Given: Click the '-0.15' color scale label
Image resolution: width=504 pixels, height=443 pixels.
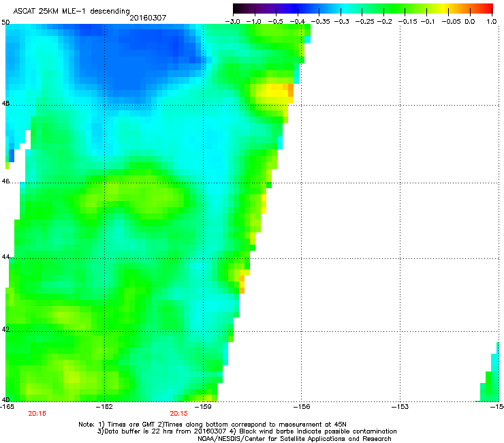Looking at the screenshot, I should (x=407, y=22).
